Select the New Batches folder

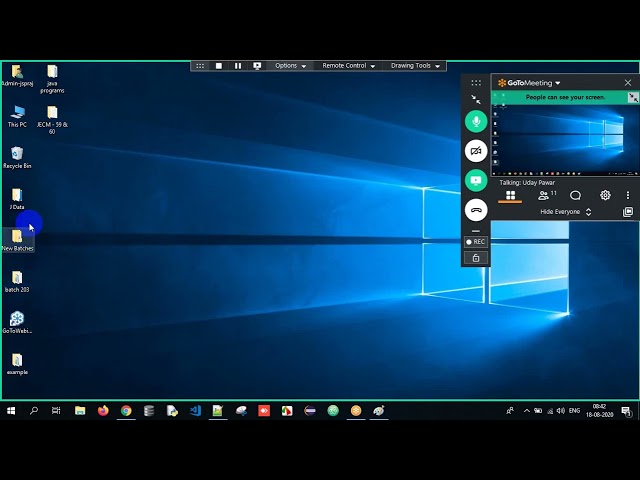tap(17, 240)
